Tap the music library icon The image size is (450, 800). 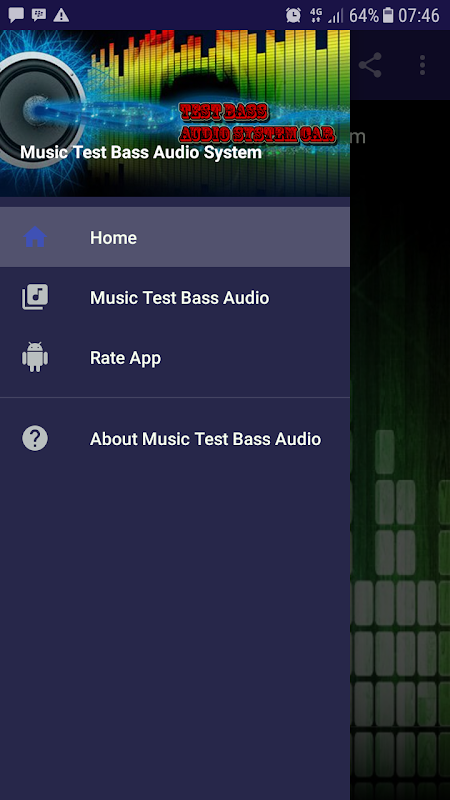(x=35, y=297)
